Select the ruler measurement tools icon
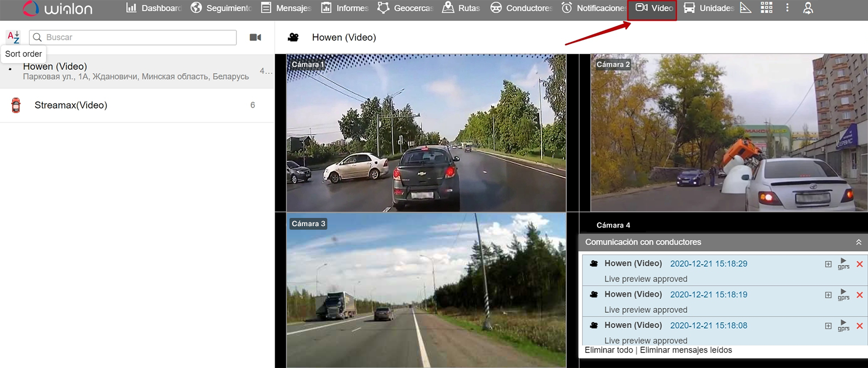This screenshot has width=868, height=368. tap(745, 8)
